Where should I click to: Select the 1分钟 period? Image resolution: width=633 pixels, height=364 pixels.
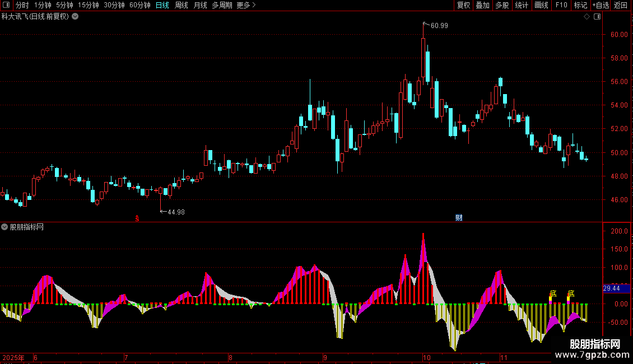tap(43, 5)
